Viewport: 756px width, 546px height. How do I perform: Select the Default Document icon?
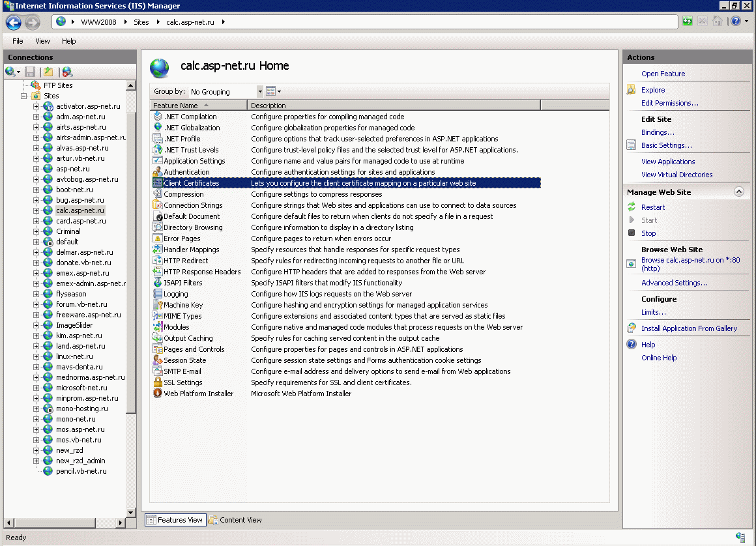pyautogui.click(x=158, y=216)
